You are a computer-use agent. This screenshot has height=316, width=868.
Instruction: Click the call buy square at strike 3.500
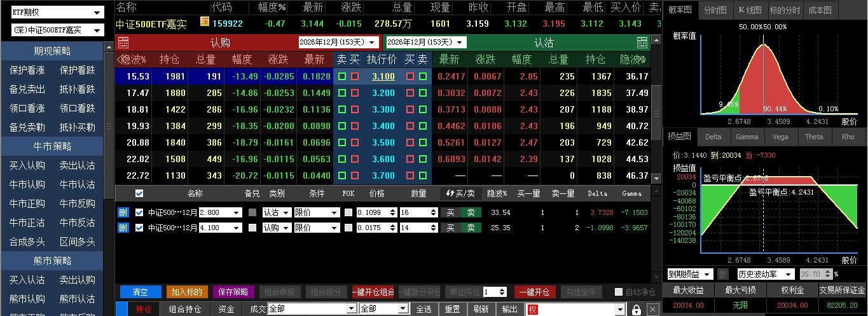[x=355, y=142]
